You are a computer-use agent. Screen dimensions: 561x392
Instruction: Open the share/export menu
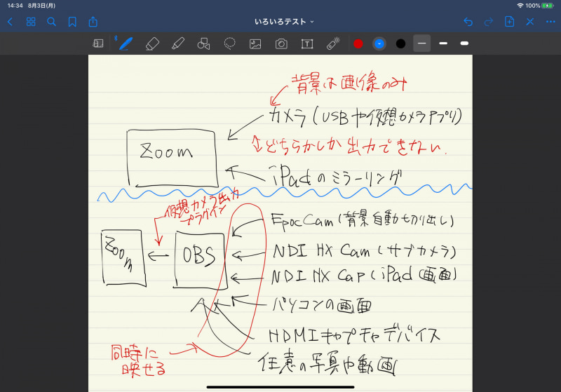coord(93,22)
